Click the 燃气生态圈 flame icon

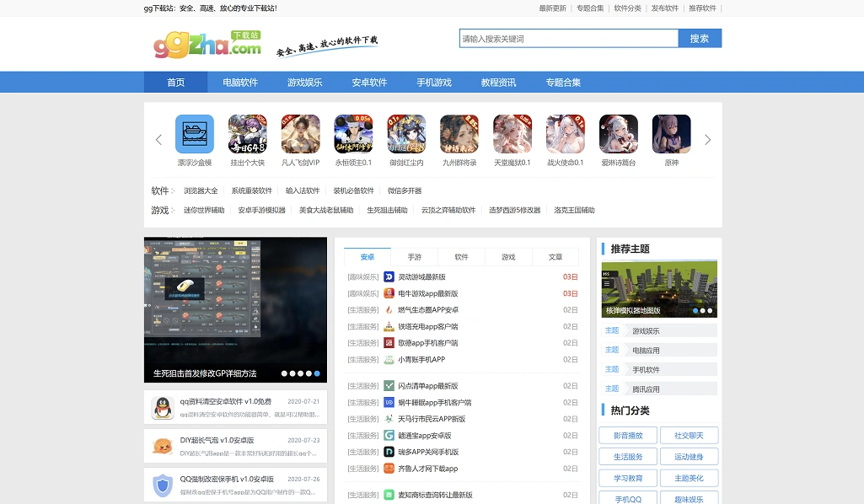tap(389, 310)
